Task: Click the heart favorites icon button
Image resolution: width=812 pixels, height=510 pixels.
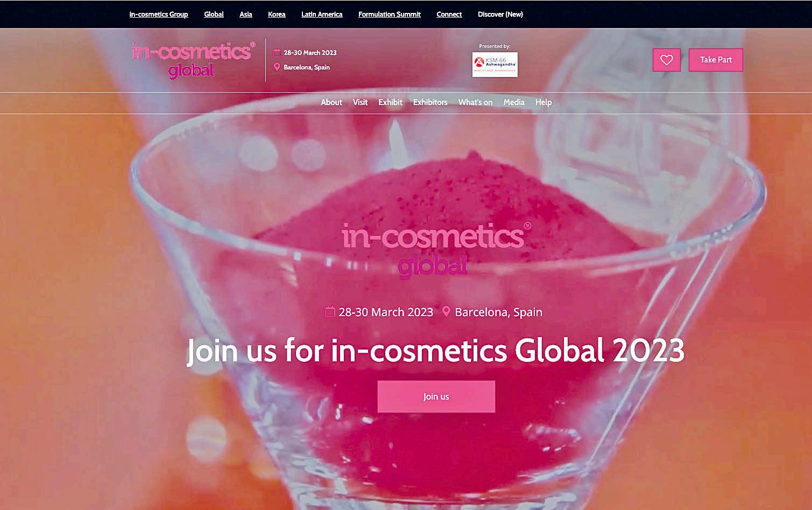Action: pos(666,60)
